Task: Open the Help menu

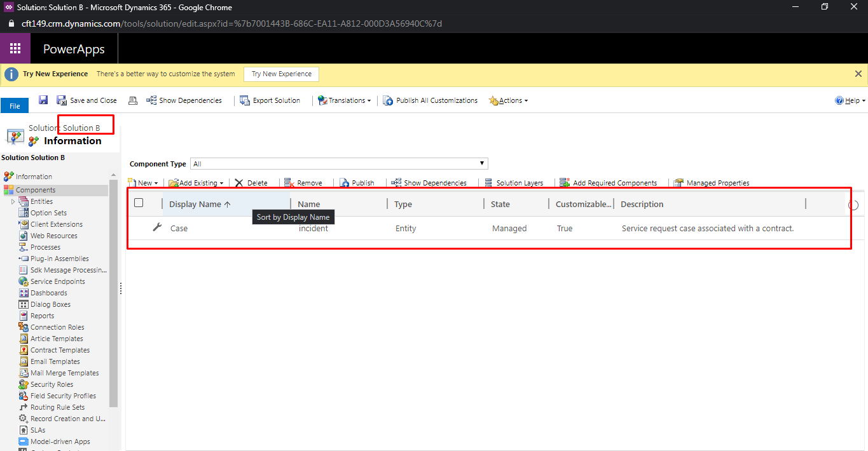Action: click(850, 100)
